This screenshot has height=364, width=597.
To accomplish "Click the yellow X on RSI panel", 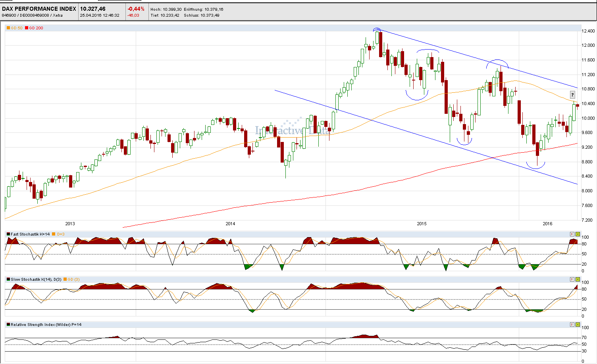I will tap(578, 324).
